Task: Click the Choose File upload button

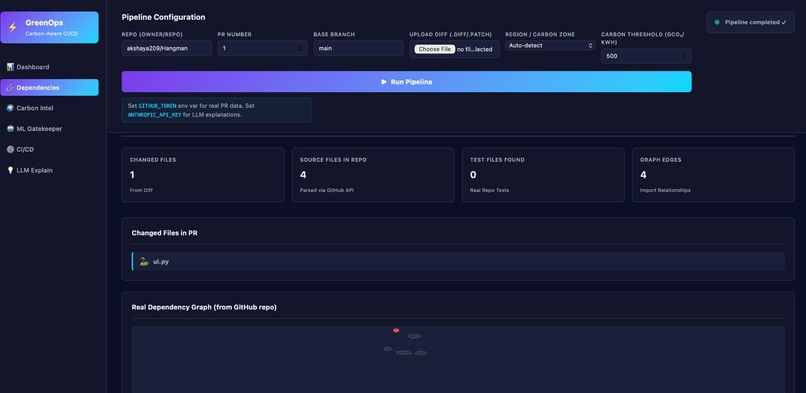Action: click(434, 49)
